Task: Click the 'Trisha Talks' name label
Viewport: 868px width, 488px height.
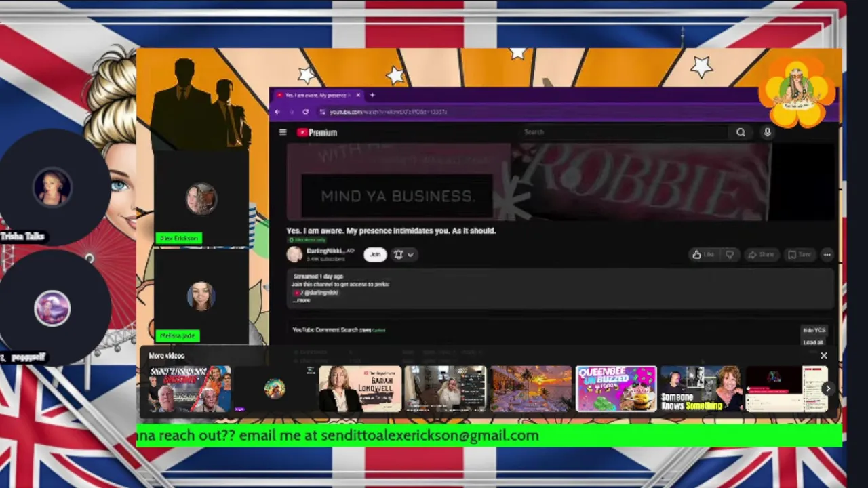Action: pos(22,237)
